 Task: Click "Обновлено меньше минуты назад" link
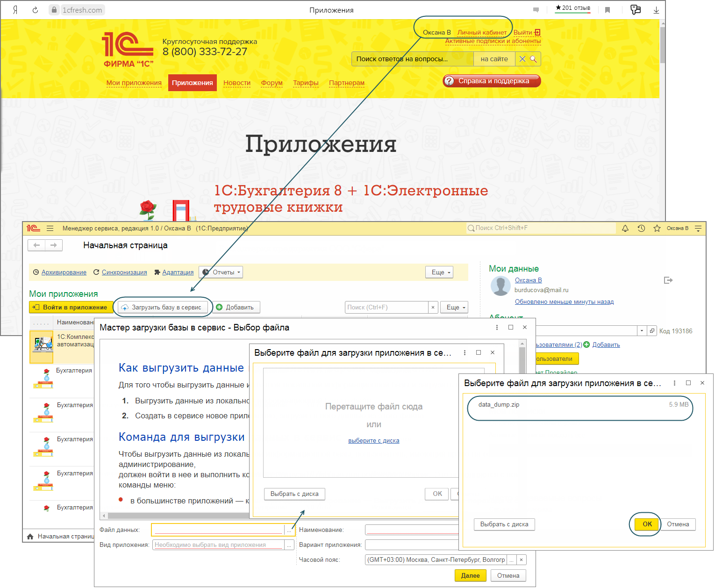(x=564, y=301)
